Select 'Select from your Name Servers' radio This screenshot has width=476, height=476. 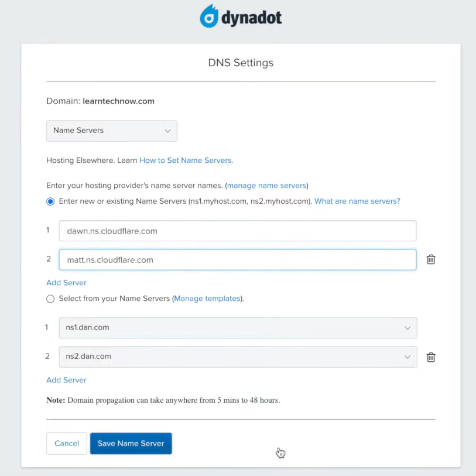click(50, 299)
